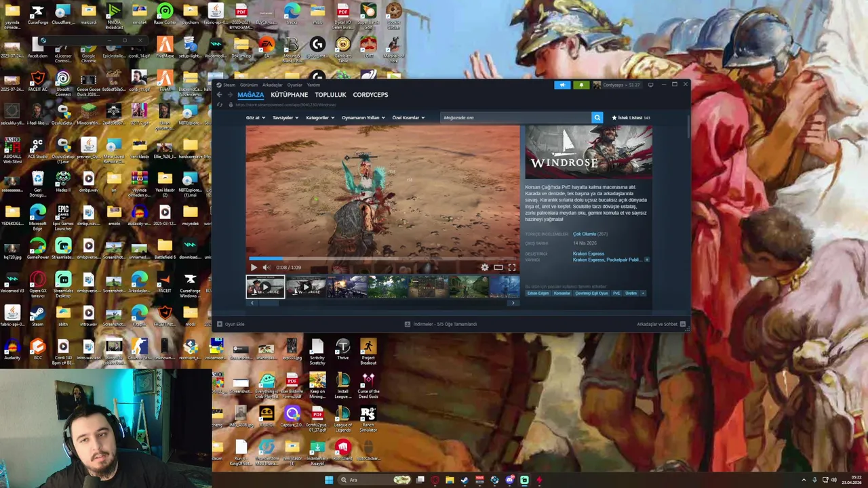The height and width of the screenshot is (488, 868).
Task: Click the Windrose capsule image
Action: 589,152
